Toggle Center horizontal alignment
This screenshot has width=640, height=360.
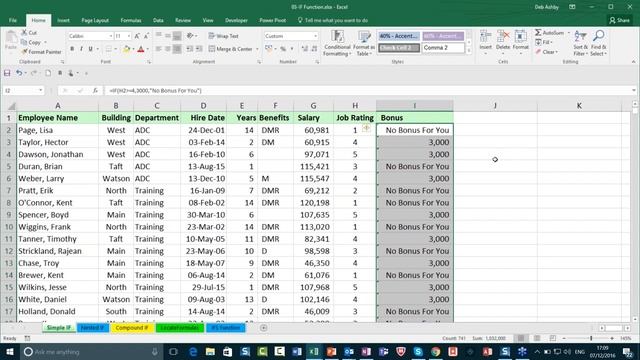168,49
